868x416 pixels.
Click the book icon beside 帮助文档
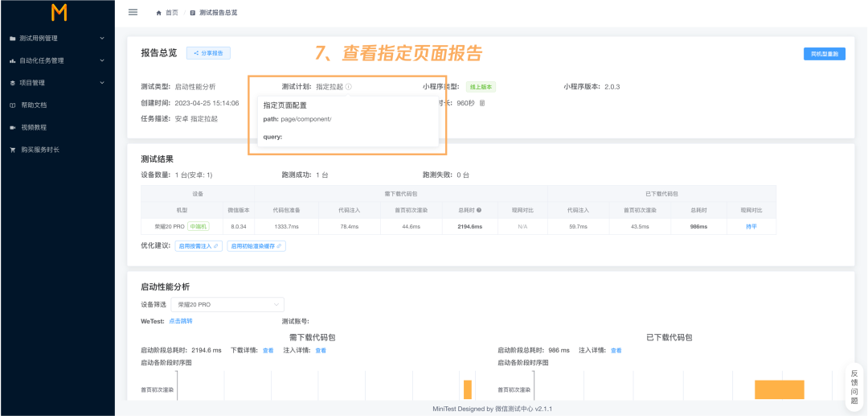click(12, 105)
